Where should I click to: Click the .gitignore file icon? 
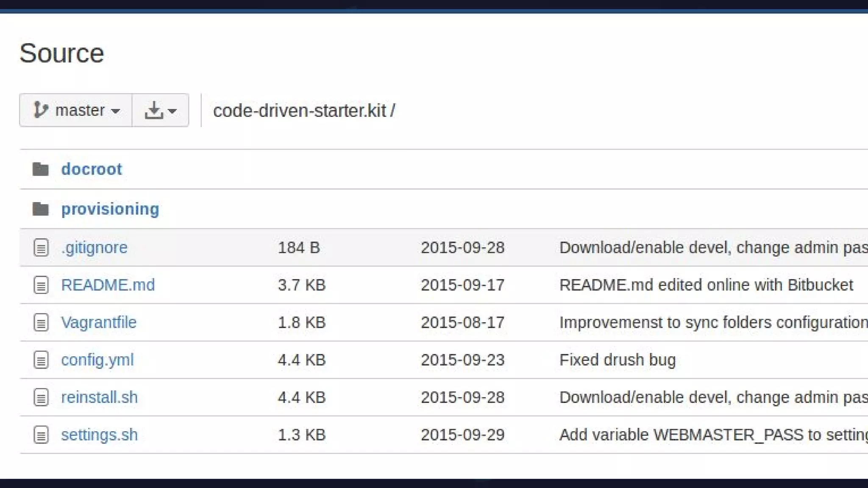coord(41,248)
